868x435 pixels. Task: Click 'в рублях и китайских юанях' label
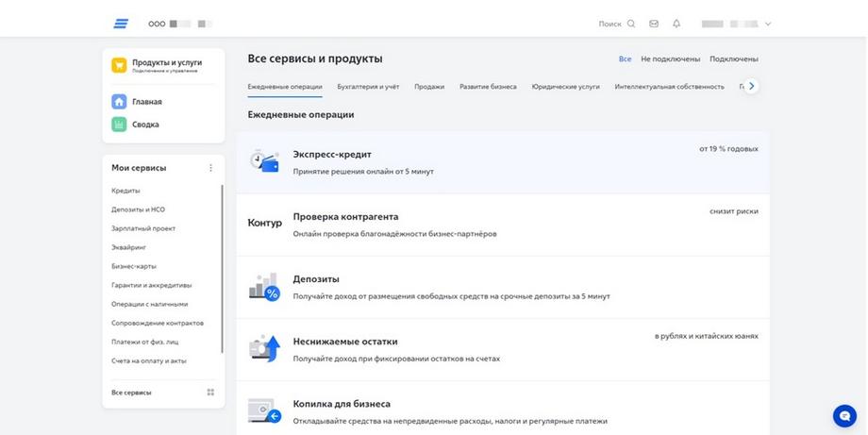click(707, 336)
